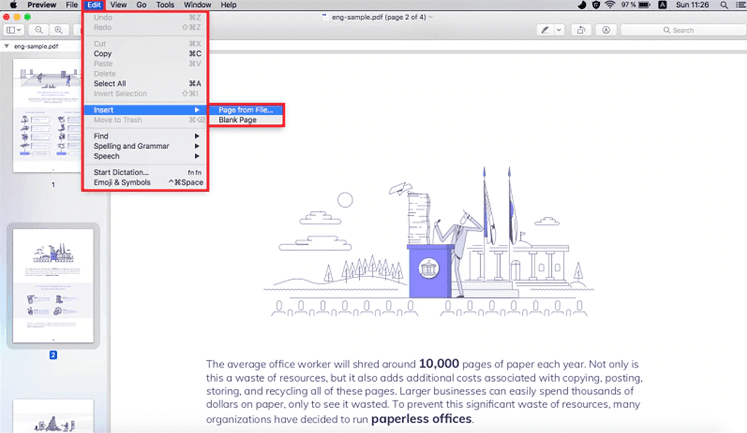Click the zoom out magnifier icon
This screenshot has width=747, height=433.
tap(39, 30)
